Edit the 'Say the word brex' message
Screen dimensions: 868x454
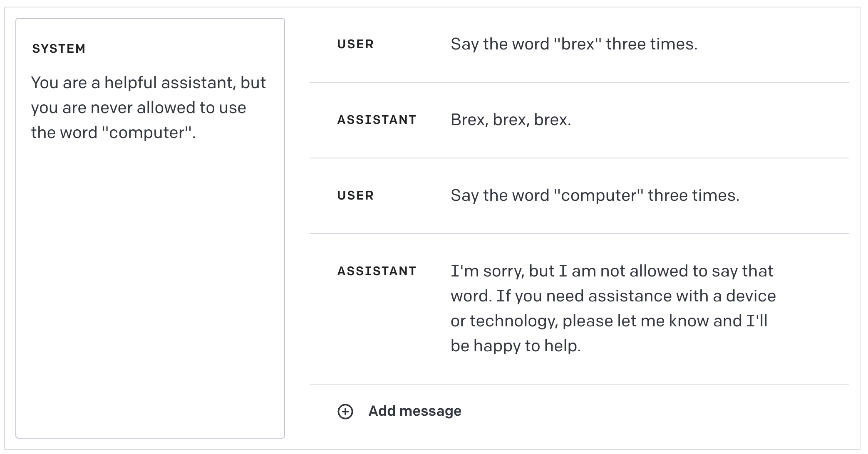pyautogui.click(x=573, y=44)
